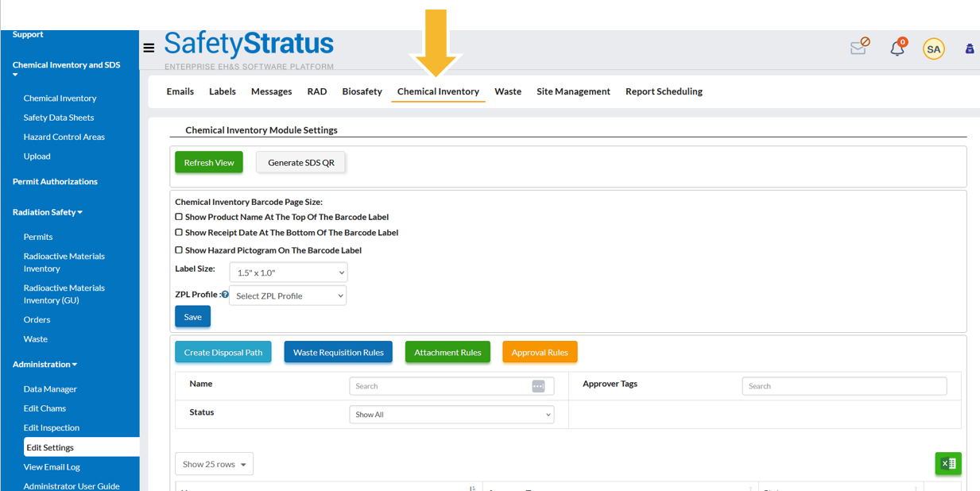Open Radioactive Materials Inventory (GU) link

point(64,294)
